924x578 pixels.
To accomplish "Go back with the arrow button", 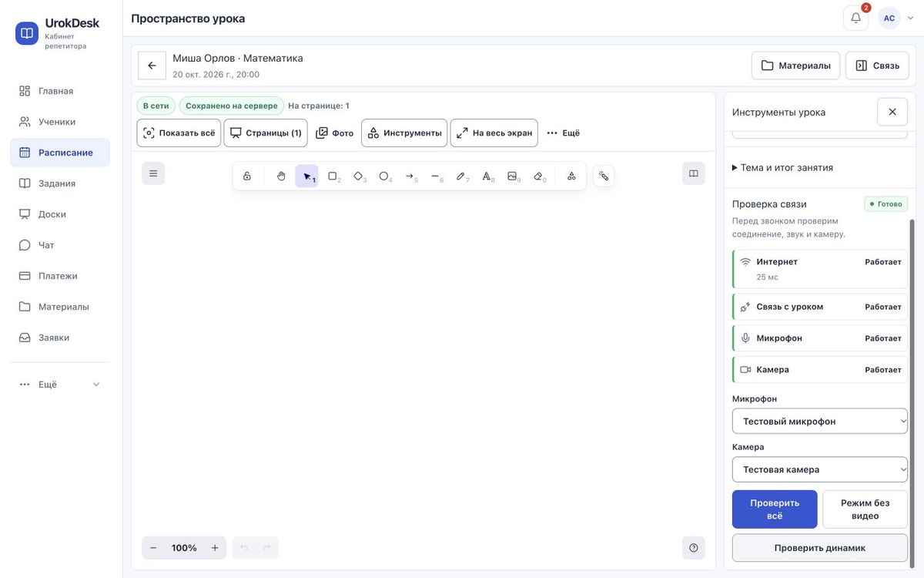I will pyautogui.click(x=152, y=66).
